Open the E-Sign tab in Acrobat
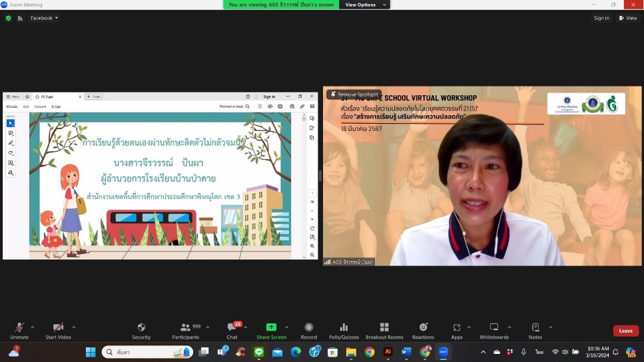Image resolution: width=644 pixels, height=362 pixels. (56, 106)
